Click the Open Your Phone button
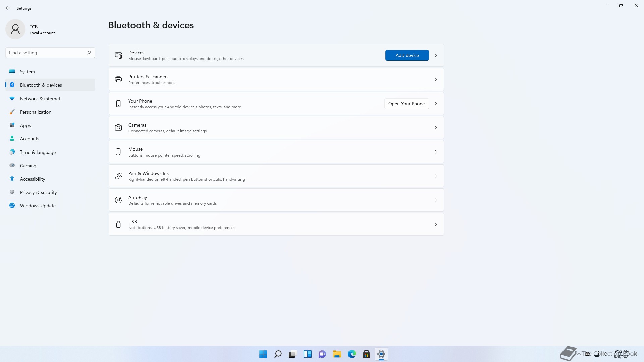 pyautogui.click(x=407, y=104)
